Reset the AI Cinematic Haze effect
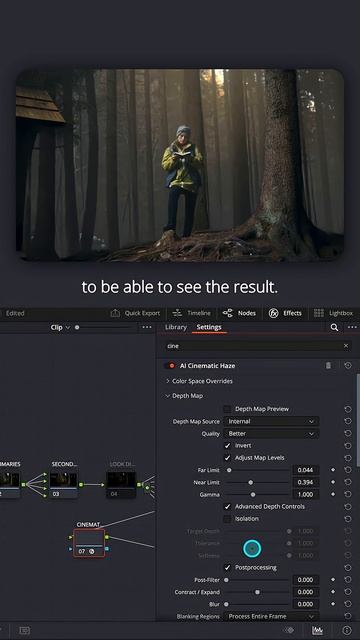 (348, 366)
